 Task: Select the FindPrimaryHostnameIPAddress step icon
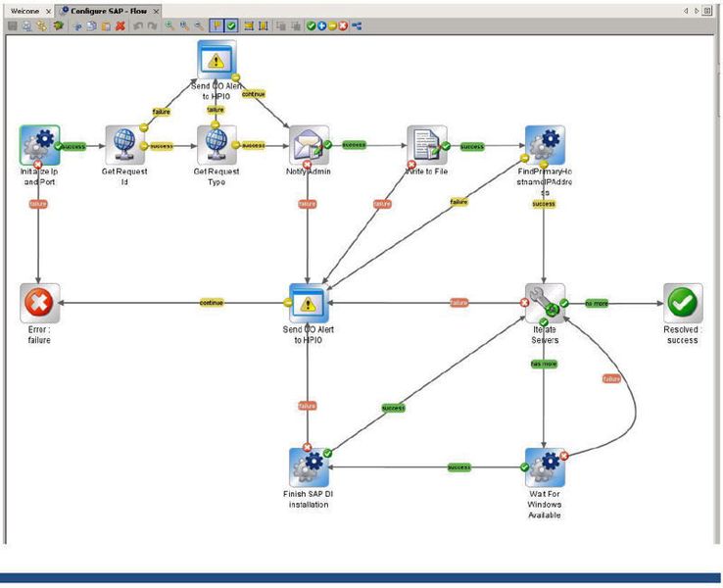[545, 145]
